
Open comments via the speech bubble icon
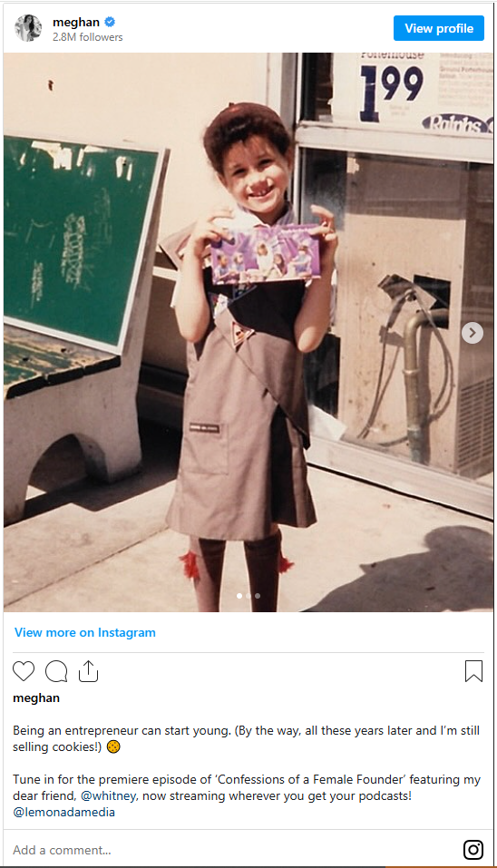(56, 671)
